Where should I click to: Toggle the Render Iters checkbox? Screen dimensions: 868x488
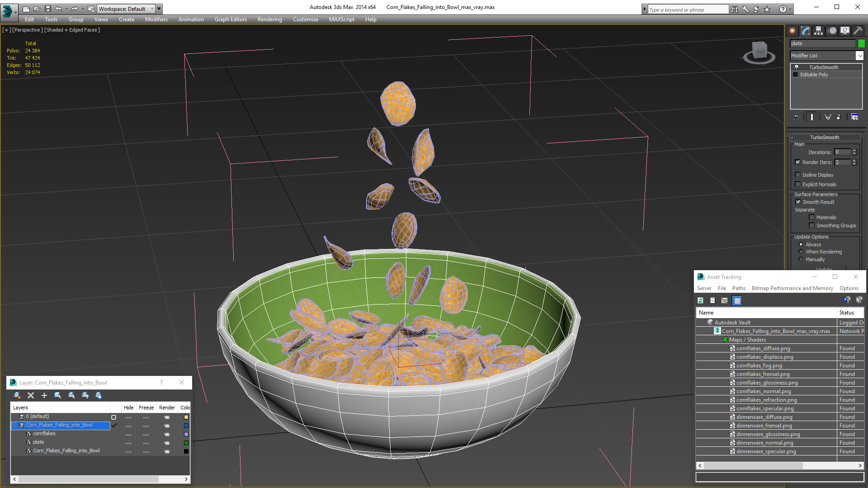click(x=797, y=162)
